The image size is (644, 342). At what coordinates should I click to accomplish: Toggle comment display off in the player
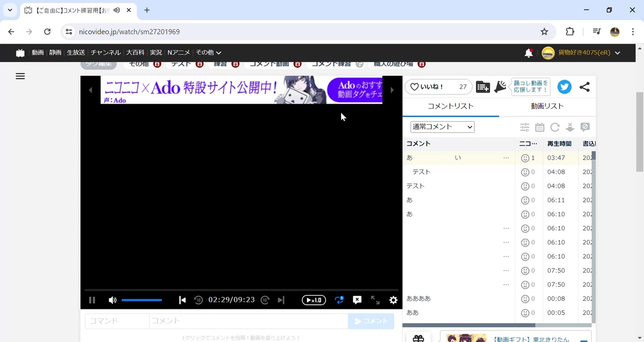tap(357, 300)
